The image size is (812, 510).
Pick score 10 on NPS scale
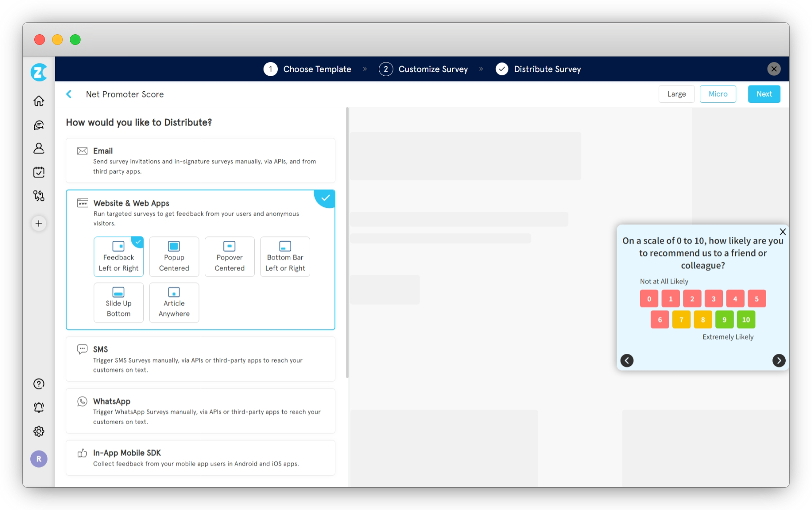[746, 320]
